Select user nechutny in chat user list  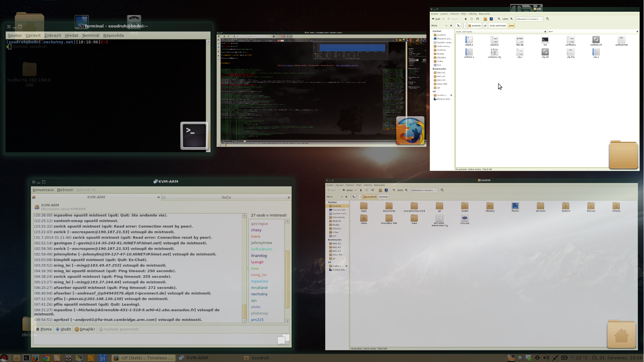(x=259, y=294)
